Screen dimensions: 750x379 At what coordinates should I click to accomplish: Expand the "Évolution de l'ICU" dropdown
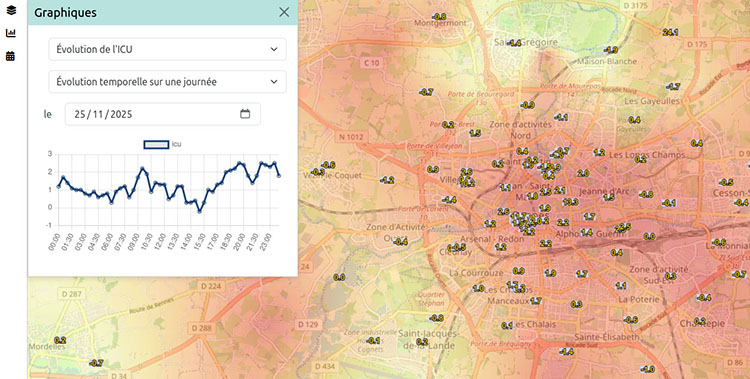[x=167, y=49]
